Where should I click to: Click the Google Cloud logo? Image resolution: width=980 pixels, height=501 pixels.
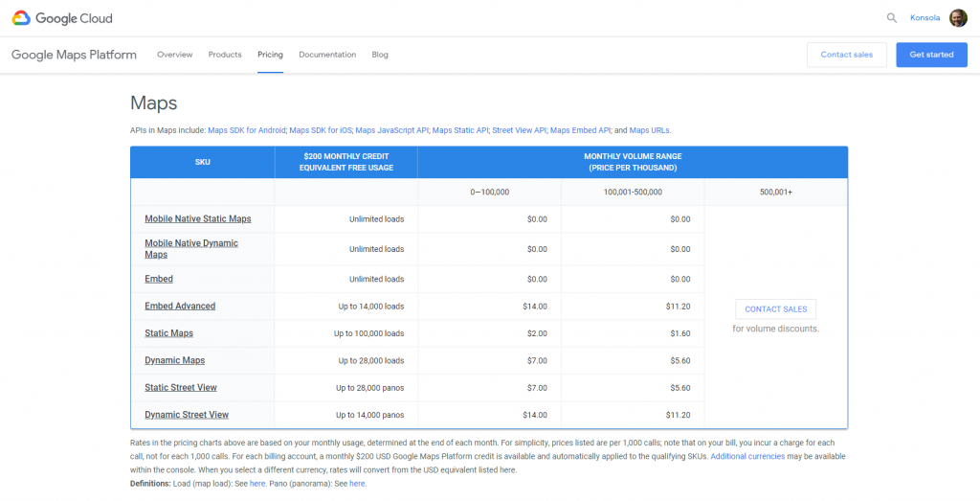tap(62, 18)
